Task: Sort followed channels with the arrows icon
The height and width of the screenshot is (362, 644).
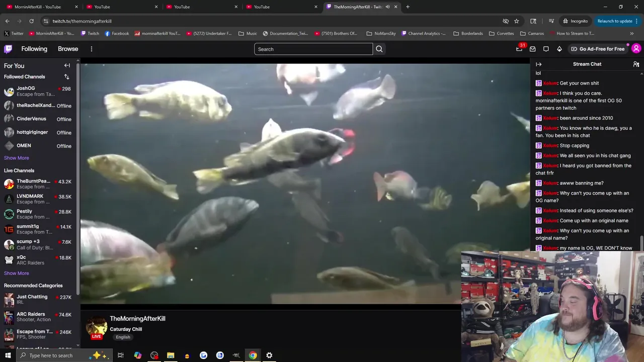Action: (66, 76)
